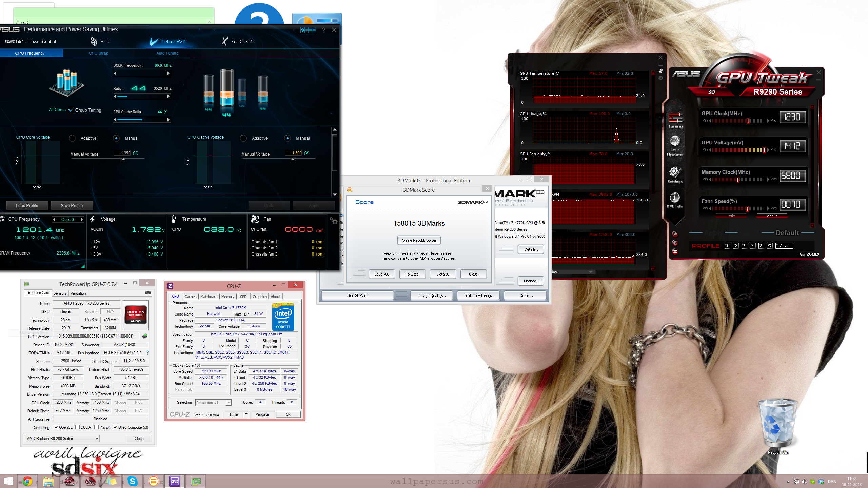Click the TurboV EVO icon
Screen dimensions: 868x488
point(154,42)
